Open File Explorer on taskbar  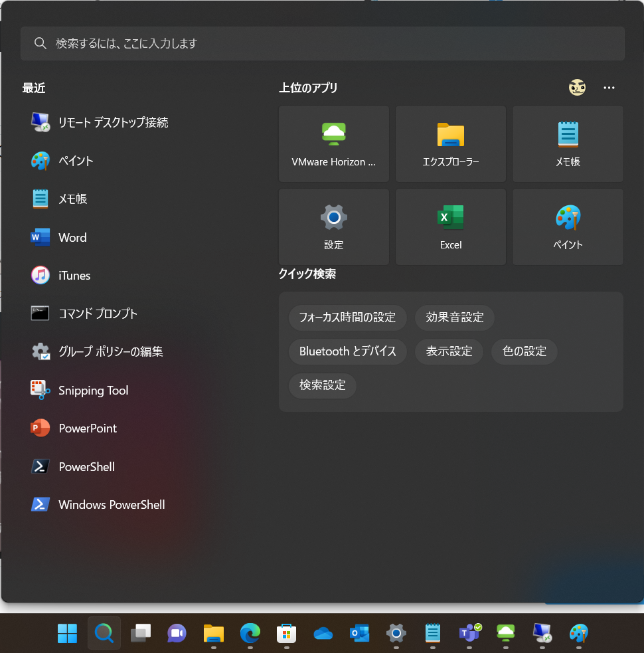(214, 633)
